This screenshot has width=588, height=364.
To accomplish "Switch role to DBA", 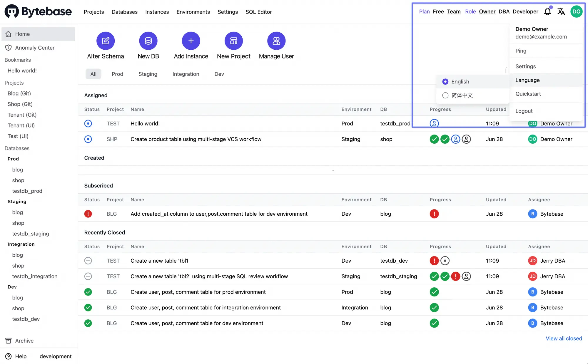I will pyautogui.click(x=504, y=11).
